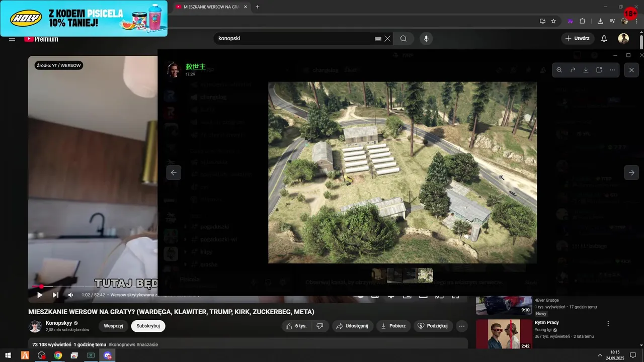Play the YouTube video

(x=39, y=295)
